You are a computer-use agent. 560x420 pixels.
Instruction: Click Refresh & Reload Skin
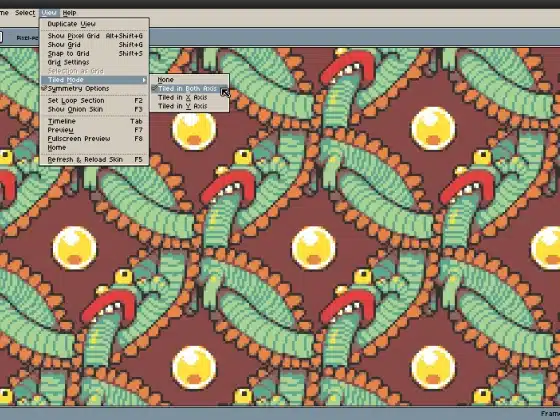point(94,160)
